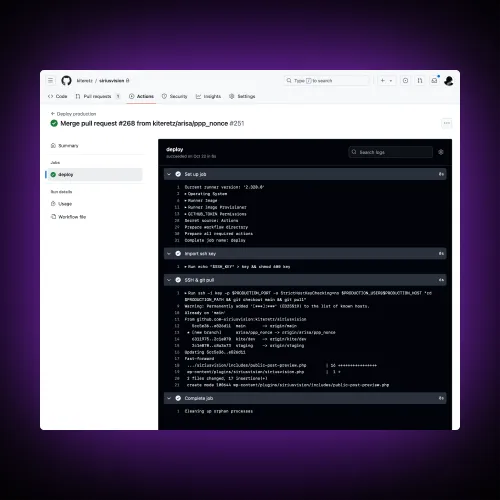500x500 pixels.
Task: Open the notifications inbox icon
Action: coord(434,81)
